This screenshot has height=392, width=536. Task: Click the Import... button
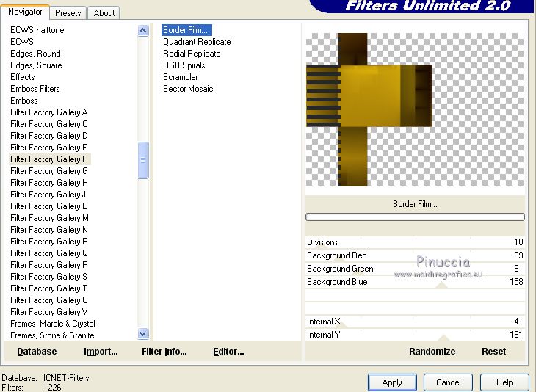[x=101, y=352]
